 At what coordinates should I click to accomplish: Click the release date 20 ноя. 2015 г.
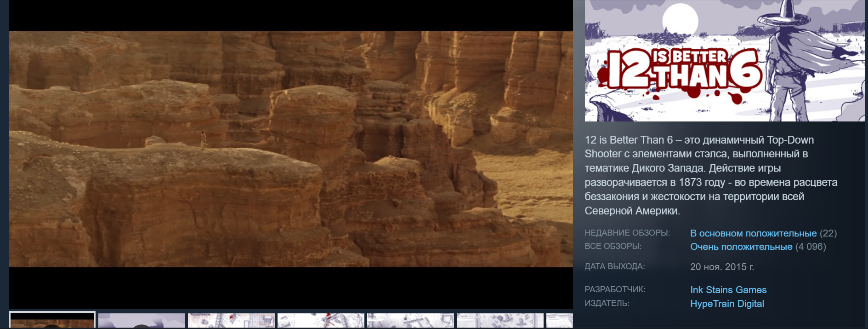721,267
